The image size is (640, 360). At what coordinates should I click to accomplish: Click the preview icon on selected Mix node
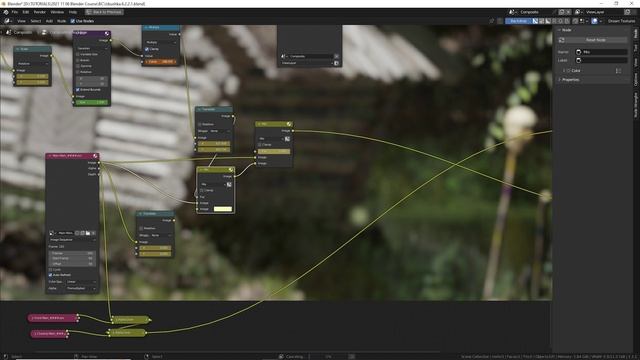pyautogui.click(x=231, y=169)
